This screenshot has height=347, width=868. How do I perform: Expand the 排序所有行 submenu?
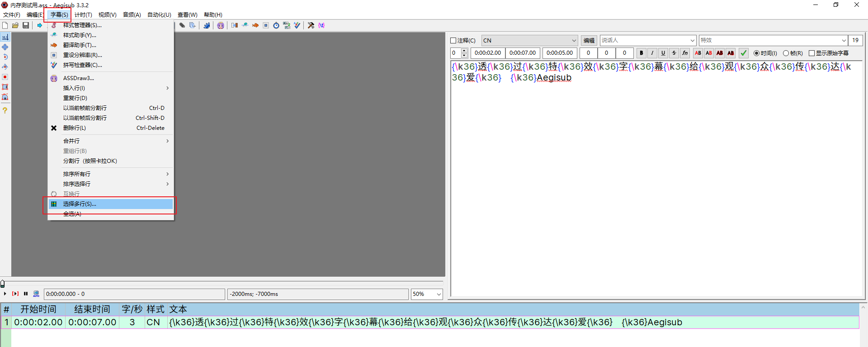(x=110, y=174)
